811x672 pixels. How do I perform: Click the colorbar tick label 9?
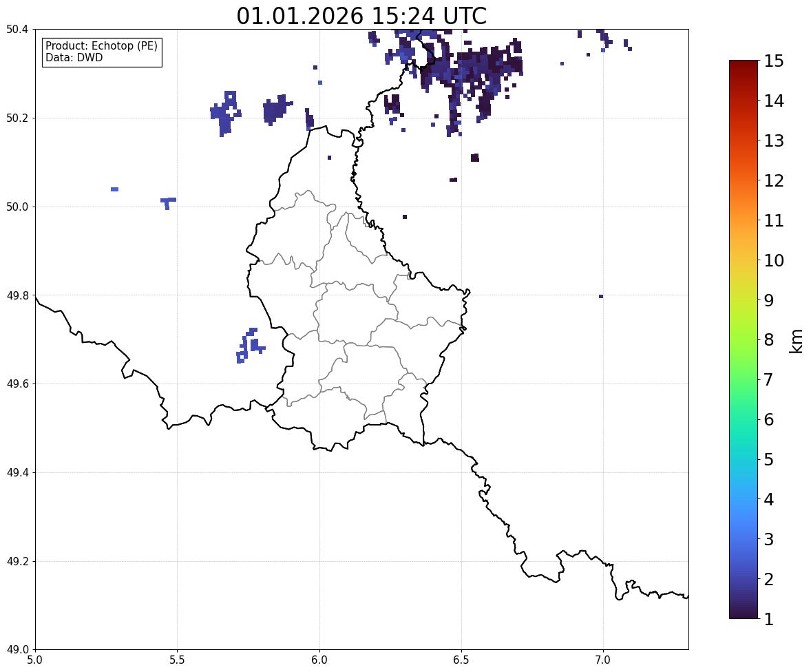769,300
